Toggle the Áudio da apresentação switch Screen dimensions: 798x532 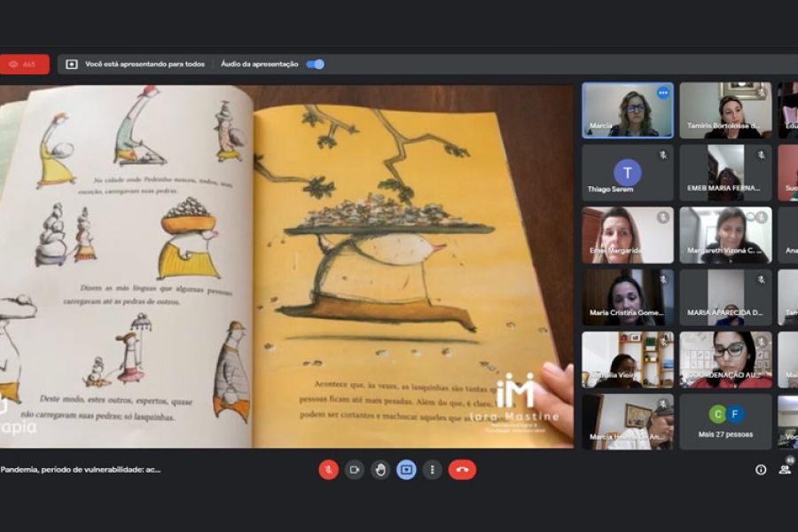315,64
